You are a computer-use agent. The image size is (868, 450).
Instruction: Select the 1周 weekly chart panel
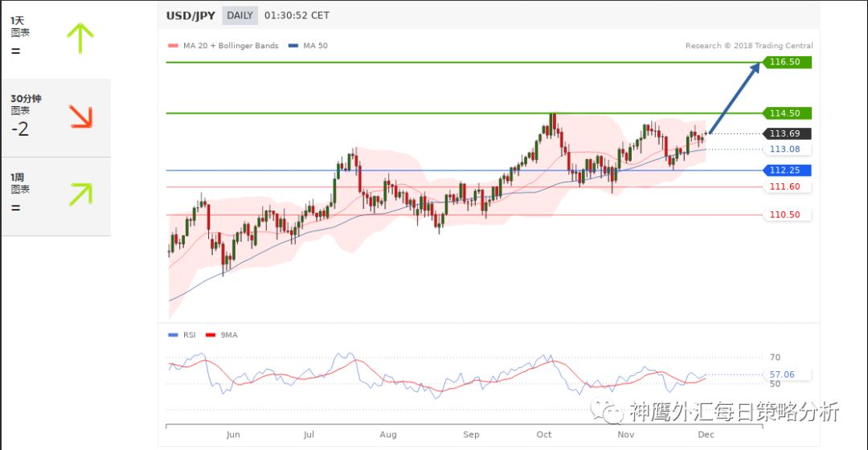click(x=56, y=197)
